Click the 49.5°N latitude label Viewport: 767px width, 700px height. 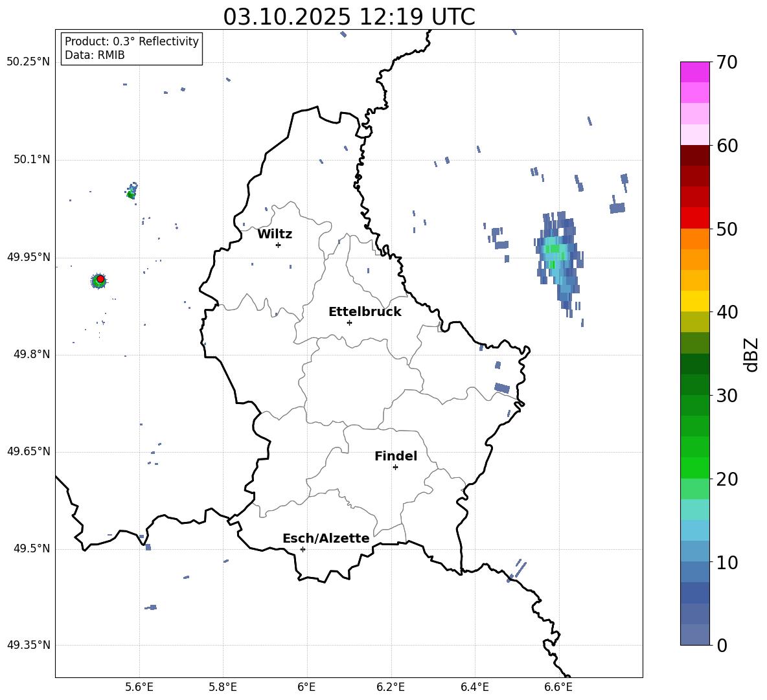[x=32, y=548]
